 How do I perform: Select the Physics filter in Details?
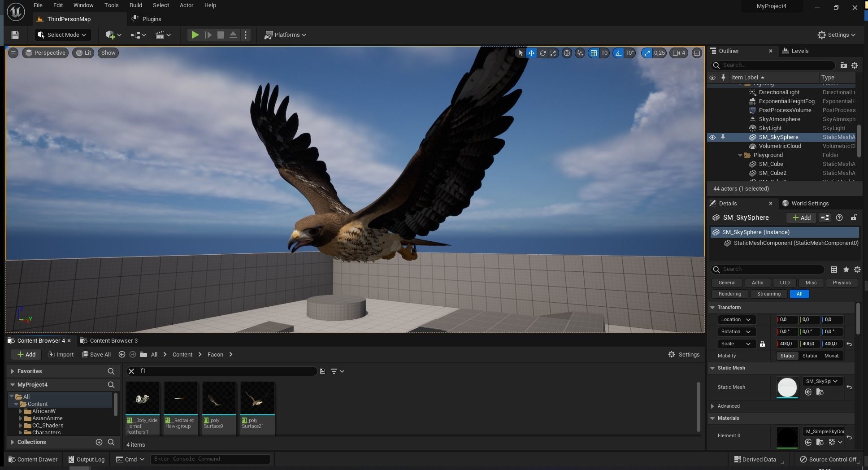[x=842, y=283]
